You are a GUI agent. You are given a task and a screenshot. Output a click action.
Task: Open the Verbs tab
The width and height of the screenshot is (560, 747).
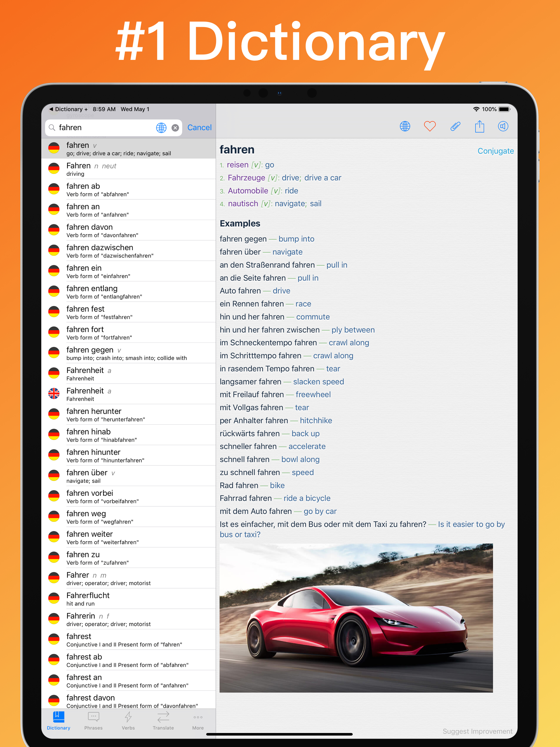[x=128, y=721]
